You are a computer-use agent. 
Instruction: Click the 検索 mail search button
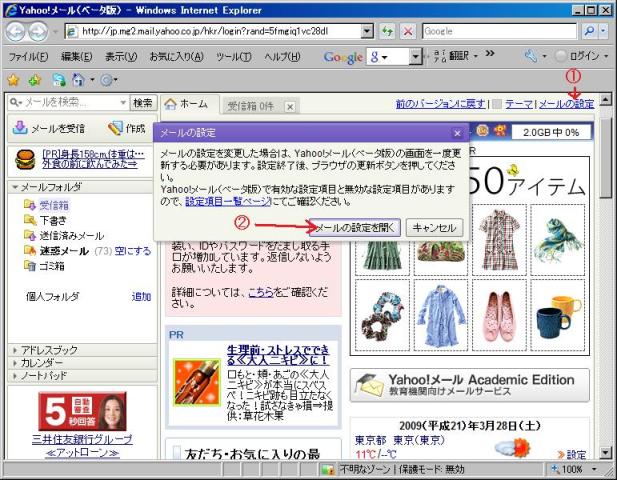click(143, 103)
